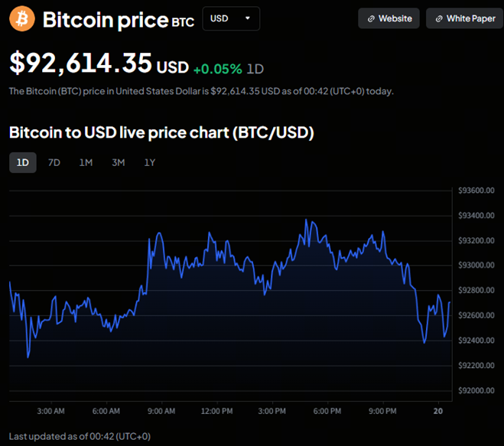Click the 12:00 PM time axis label

tap(216, 412)
